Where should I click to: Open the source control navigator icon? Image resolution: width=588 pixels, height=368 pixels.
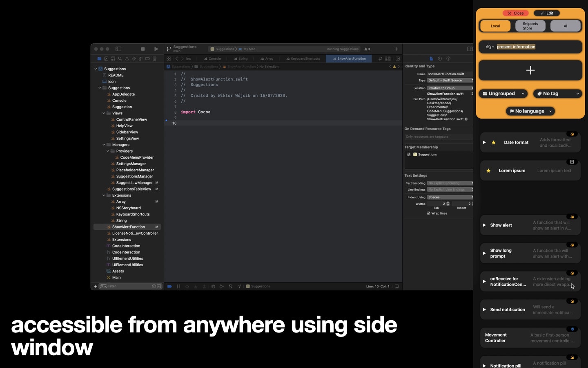pyautogui.click(x=106, y=58)
